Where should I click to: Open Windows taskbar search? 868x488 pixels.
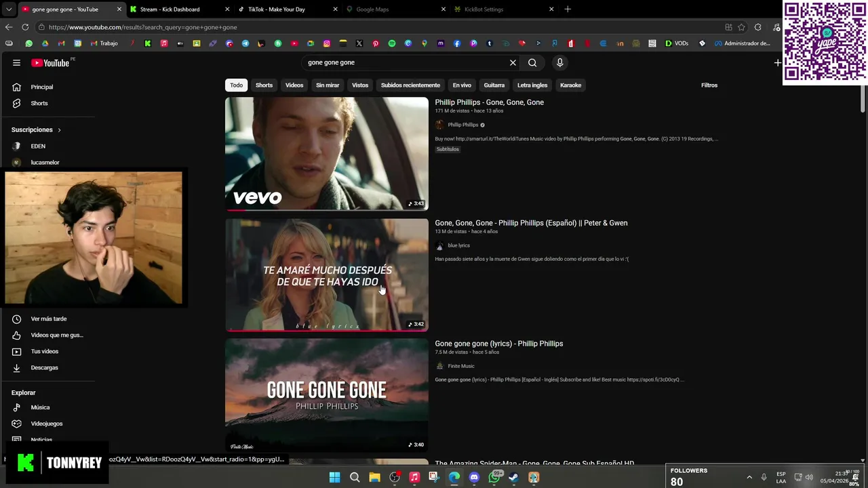tap(355, 478)
